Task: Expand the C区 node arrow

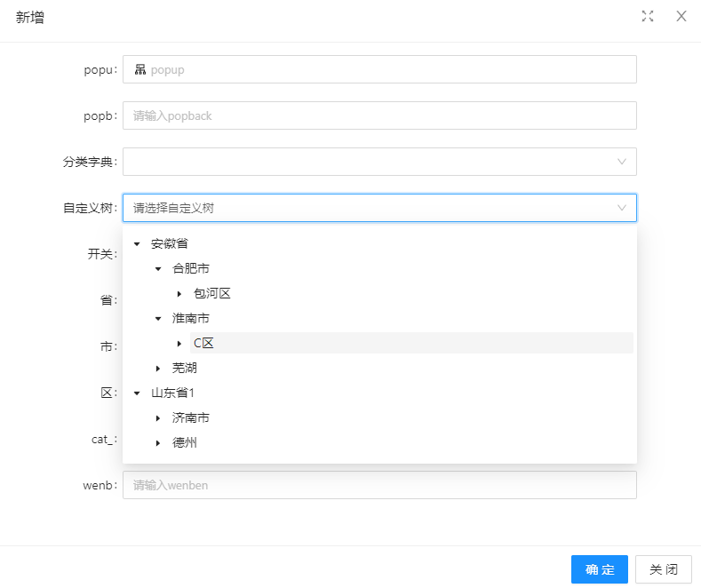Action: click(179, 344)
